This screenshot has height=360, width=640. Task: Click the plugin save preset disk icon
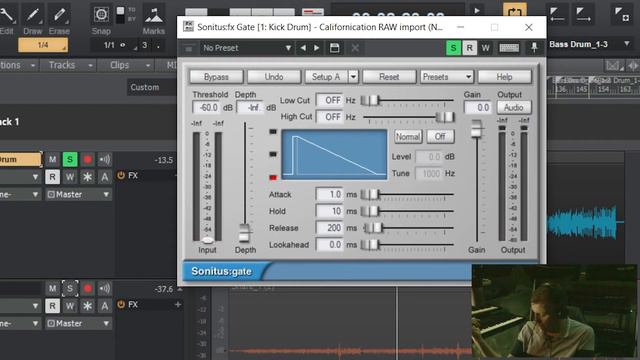pos(334,48)
